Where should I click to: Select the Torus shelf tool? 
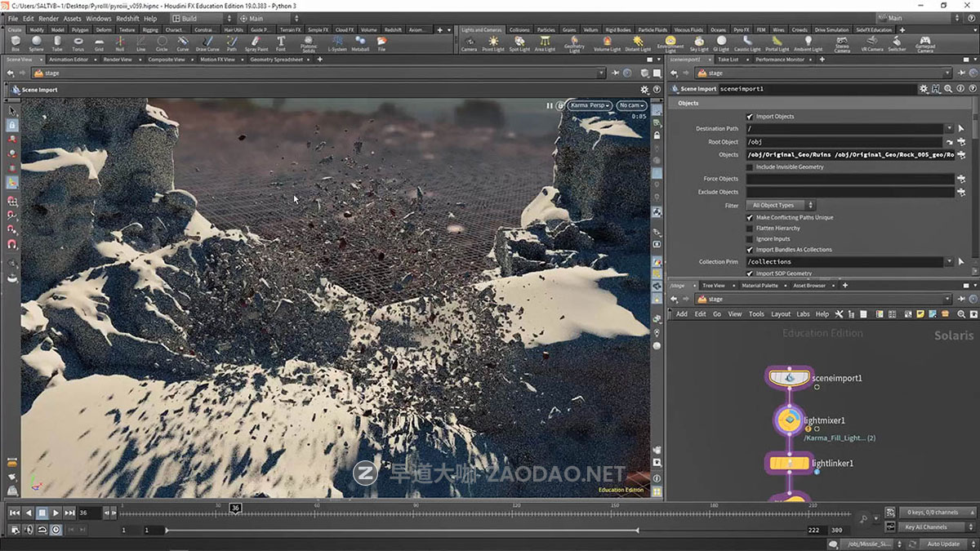78,43
